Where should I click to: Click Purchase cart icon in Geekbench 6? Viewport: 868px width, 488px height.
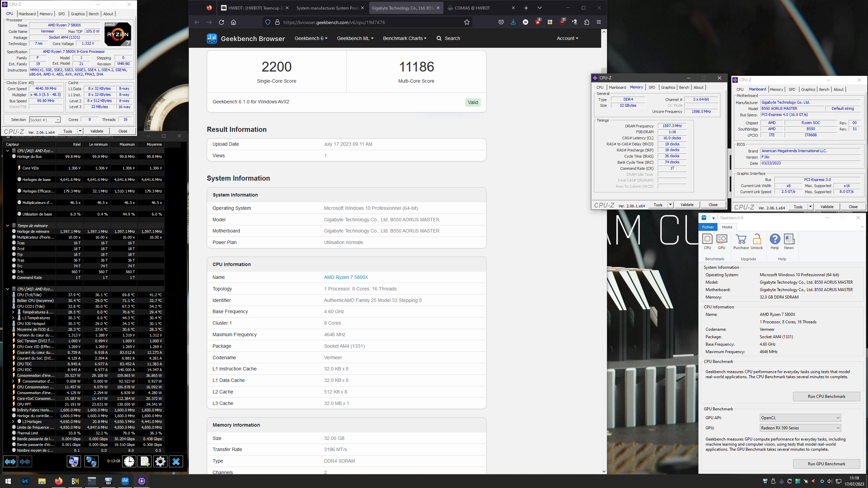click(x=741, y=242)
